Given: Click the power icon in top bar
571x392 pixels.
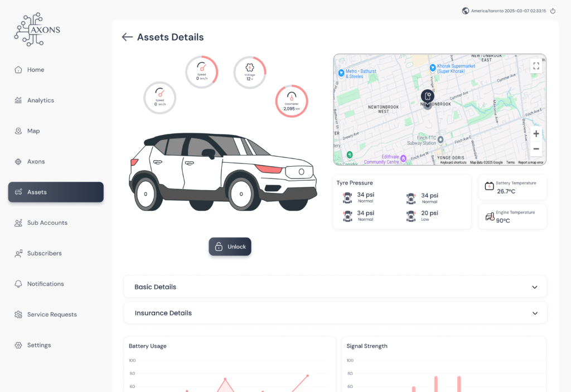Looking at the screenshot, I should [x=553, y=11].
